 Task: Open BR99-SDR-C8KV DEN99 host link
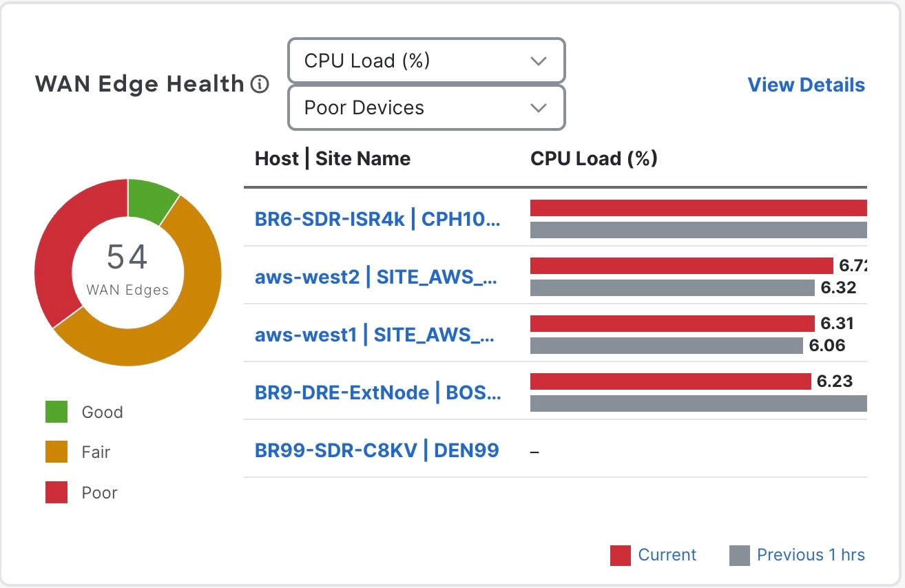click(x=377, y=451)
